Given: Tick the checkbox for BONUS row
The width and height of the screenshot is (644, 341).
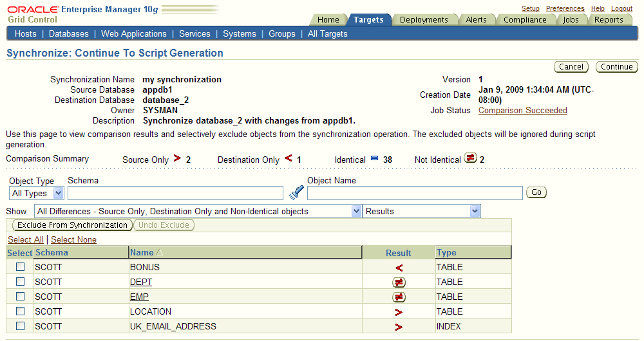Looking at the screenshot, I should click(x=20, y=267).
